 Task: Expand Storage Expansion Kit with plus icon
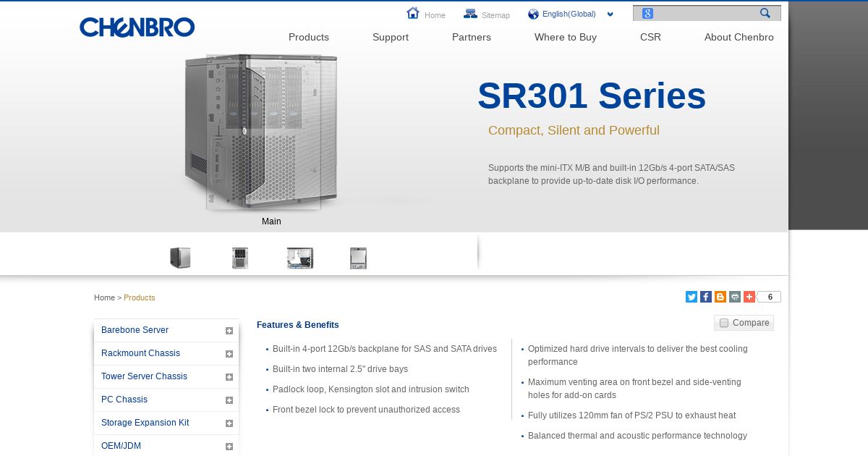(x=229, y=423)
